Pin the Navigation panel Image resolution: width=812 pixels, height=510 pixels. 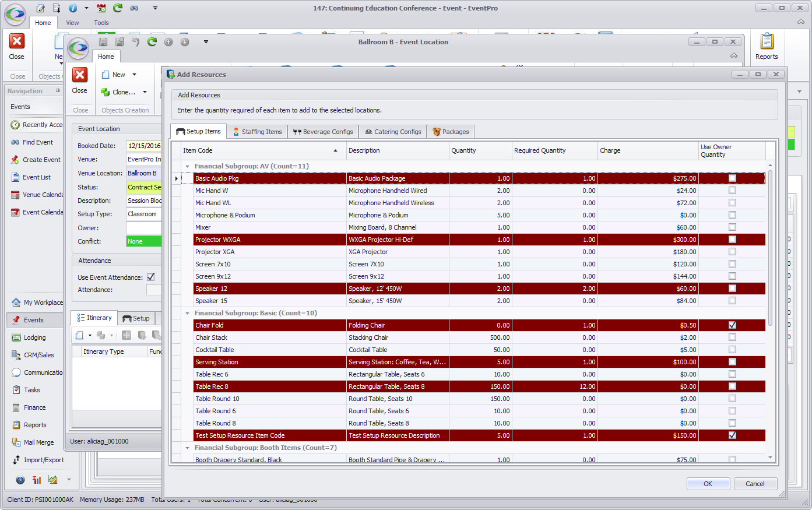(58, 91)
